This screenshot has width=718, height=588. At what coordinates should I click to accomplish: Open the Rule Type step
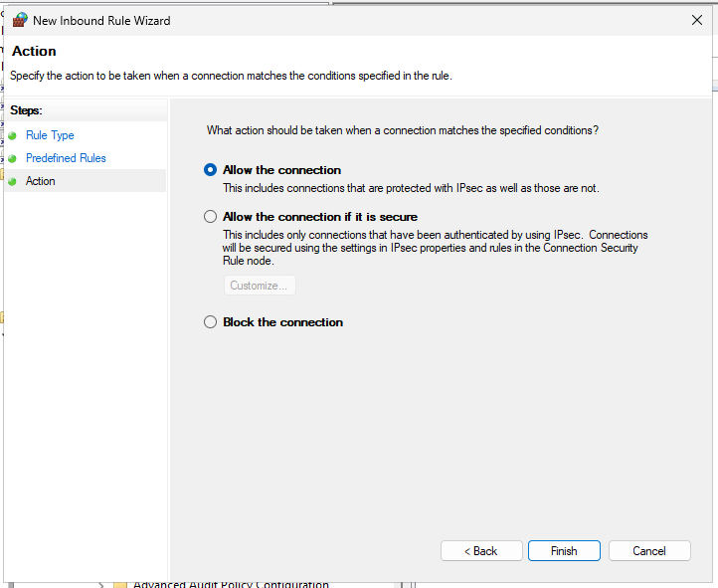[x=50, y=135]
